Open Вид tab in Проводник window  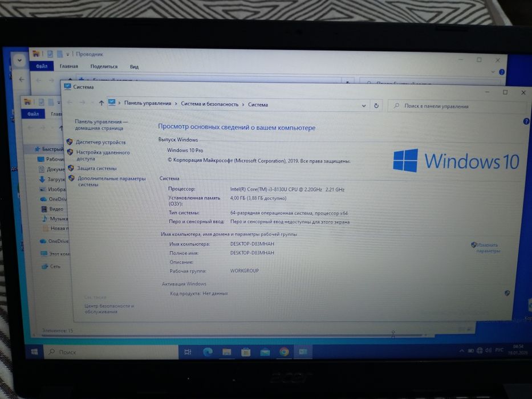click(135, 67)
